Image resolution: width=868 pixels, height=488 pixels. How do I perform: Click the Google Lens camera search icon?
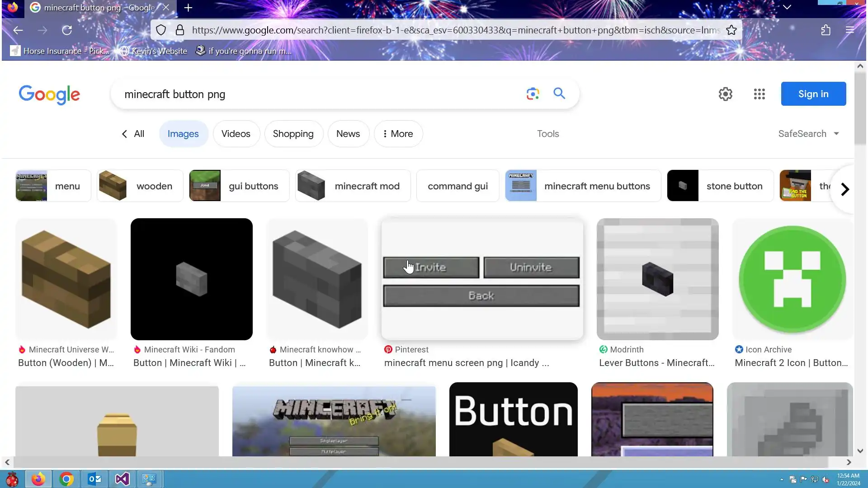pyautogui.click(x=533, y=94)
